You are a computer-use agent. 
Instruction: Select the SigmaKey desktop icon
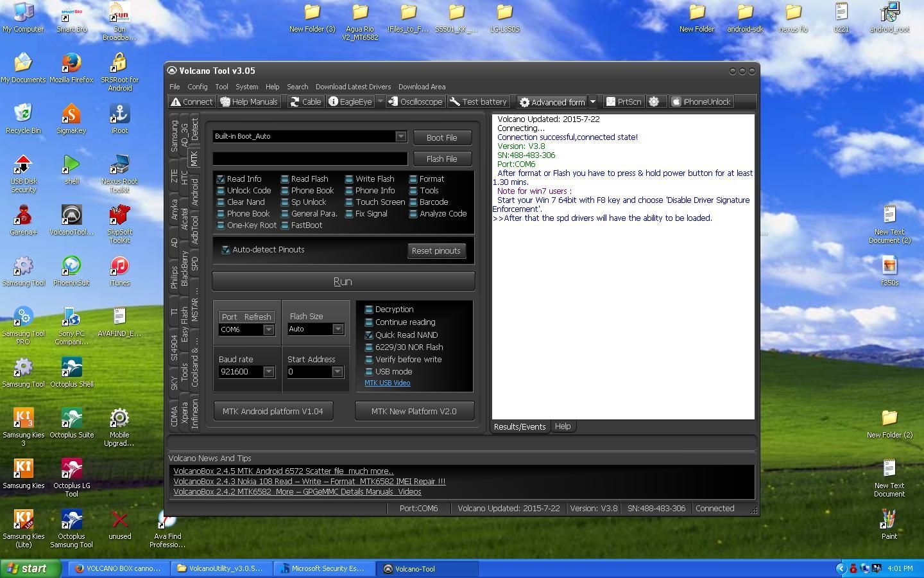[71, 119]
